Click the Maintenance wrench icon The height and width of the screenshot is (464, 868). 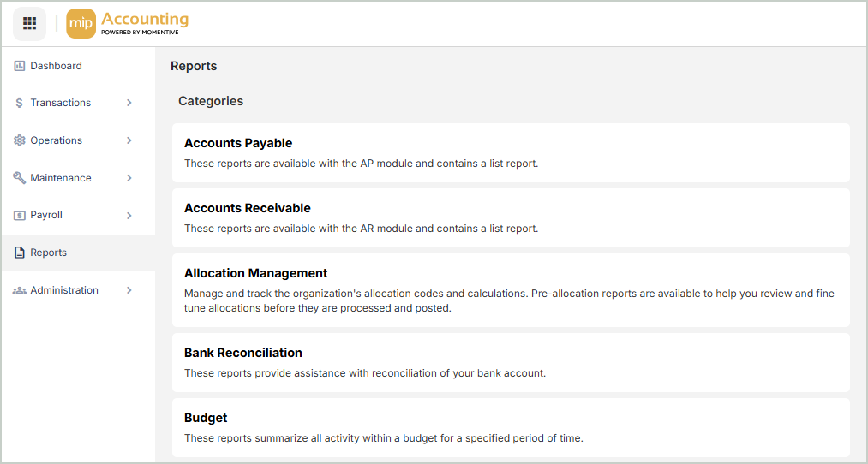click(20, 178)
